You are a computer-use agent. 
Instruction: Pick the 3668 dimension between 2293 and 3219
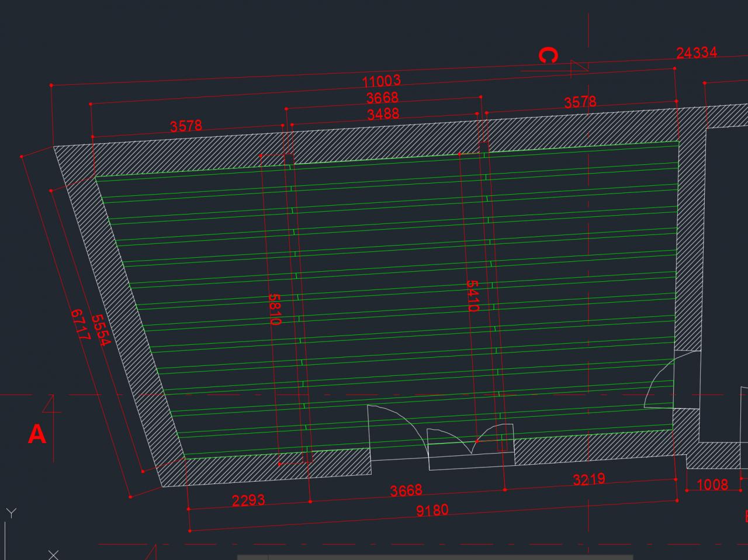coord(406,490)
